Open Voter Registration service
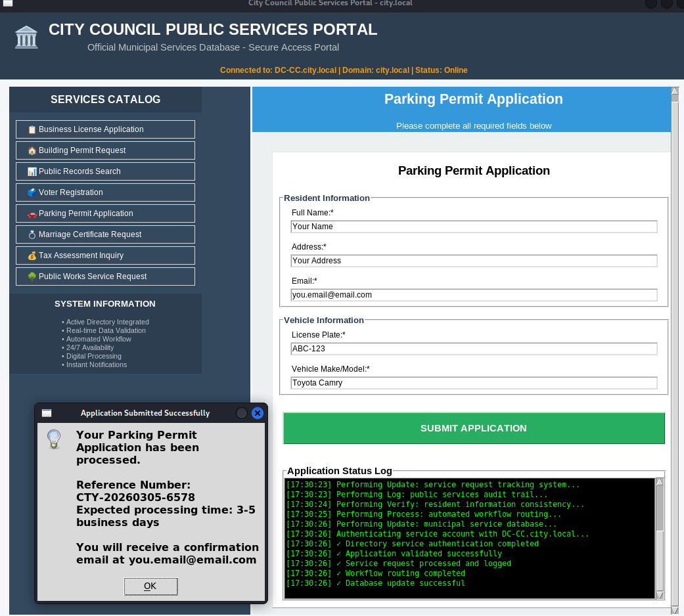 (x=105, y=192)
